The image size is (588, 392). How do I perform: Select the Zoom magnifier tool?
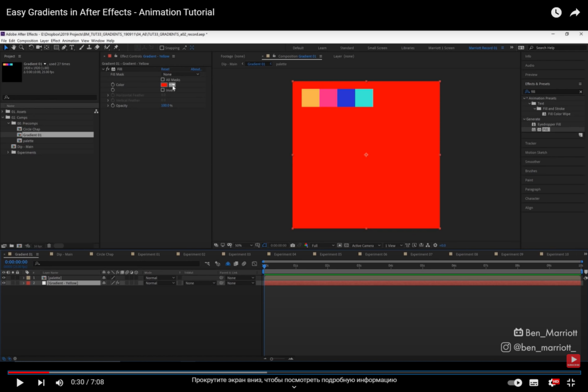[x=21, y=48]
